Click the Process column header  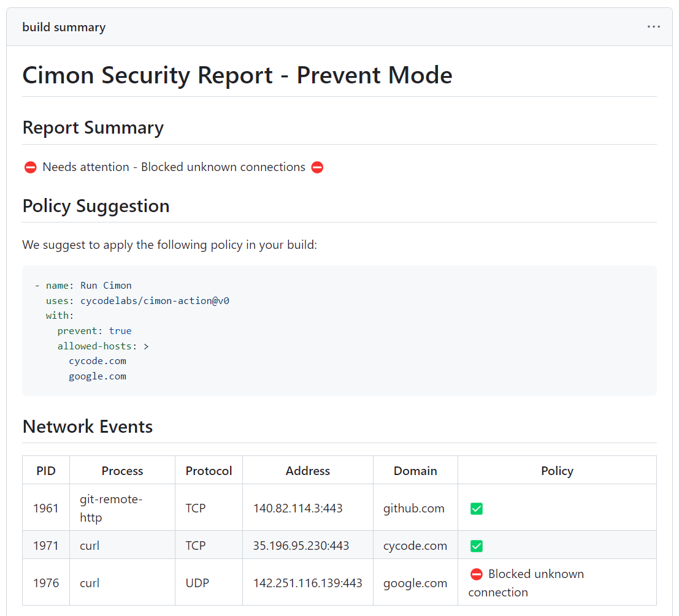(x=122, y=471)
